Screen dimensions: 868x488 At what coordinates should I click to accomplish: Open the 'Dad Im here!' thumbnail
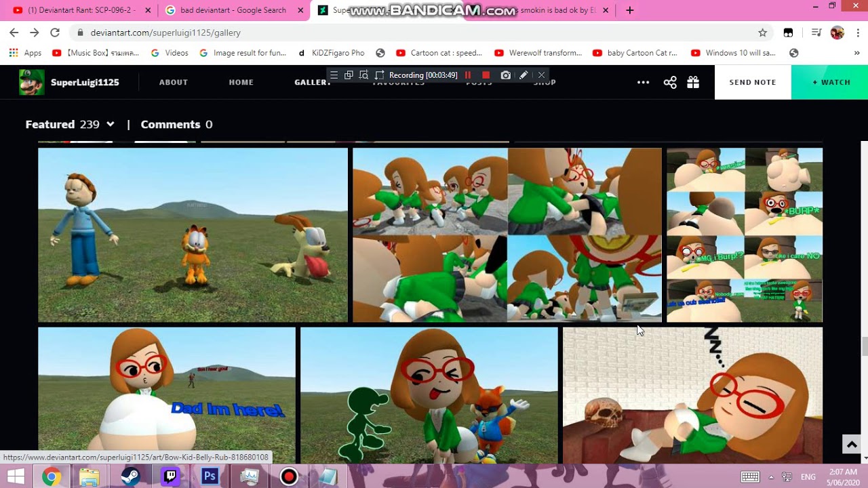(167, 395)
